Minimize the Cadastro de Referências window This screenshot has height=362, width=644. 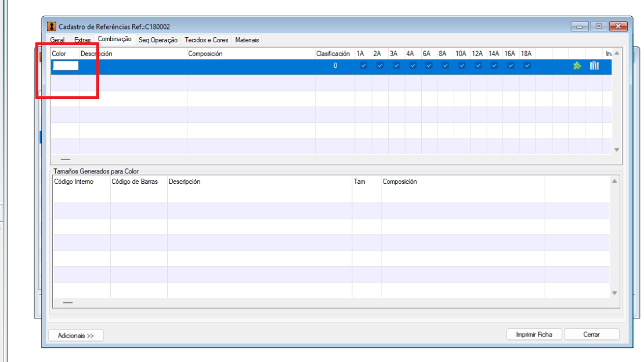pos(580,26)
